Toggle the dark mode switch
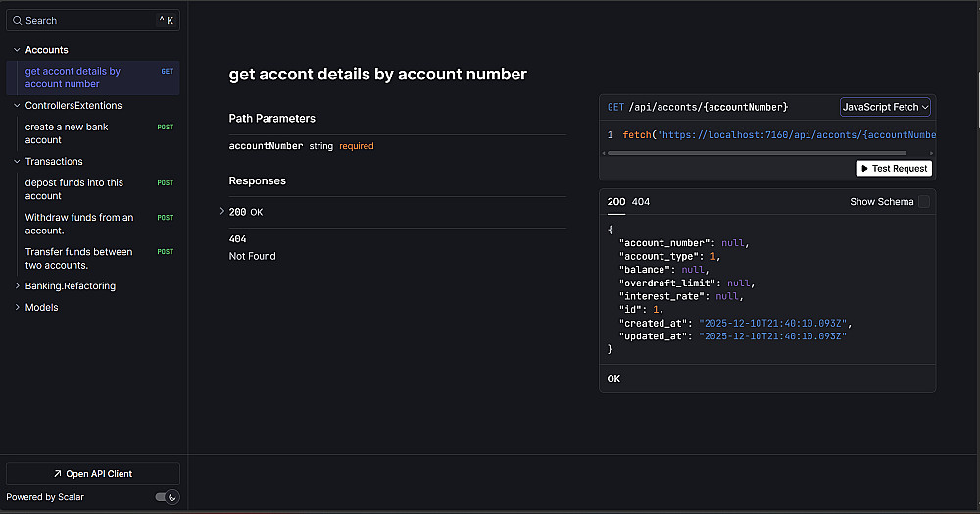Screen dimensions: 980x514 167,497
